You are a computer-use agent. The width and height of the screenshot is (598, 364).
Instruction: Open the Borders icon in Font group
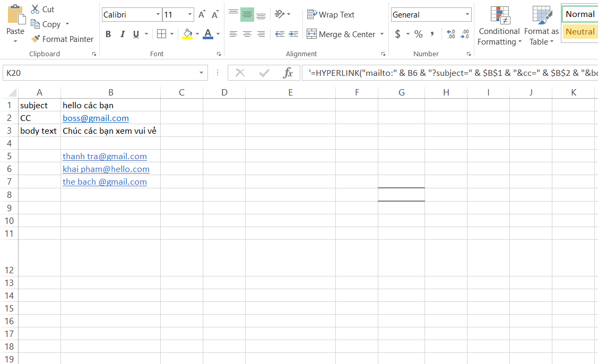click(x=162, y=34)
